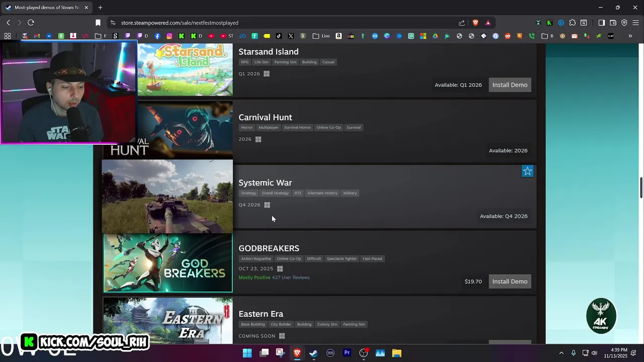Image resolution: width=644 pixels, height=362 pixels.
Task: Click the Action Roguelike tag
Action: (256, 258)
